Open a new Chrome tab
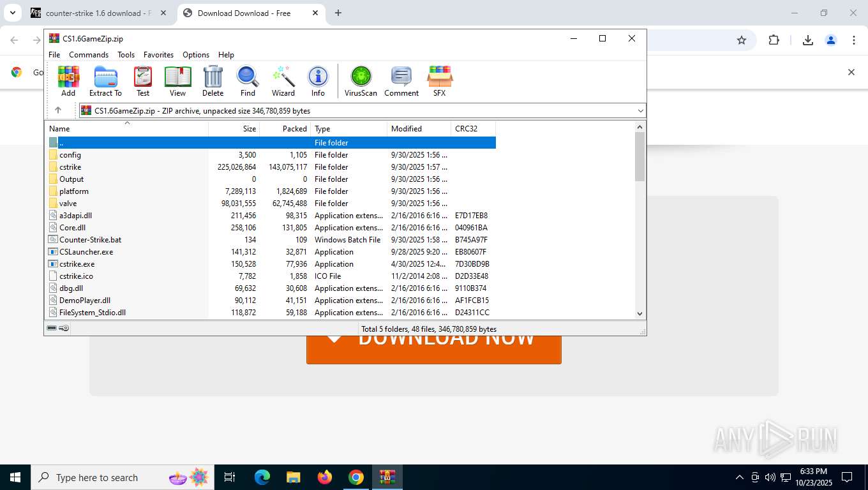The image size is (868, 490). 338,13
